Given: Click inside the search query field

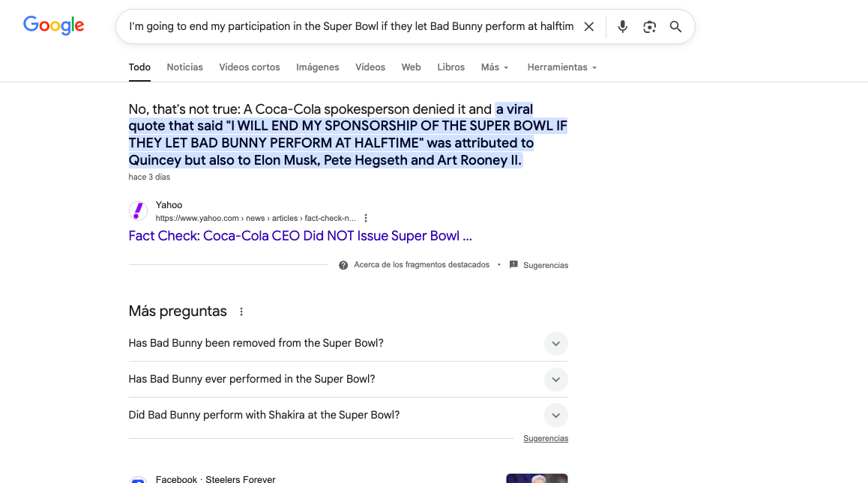Looking at the screenshot, I should point(351,27).
